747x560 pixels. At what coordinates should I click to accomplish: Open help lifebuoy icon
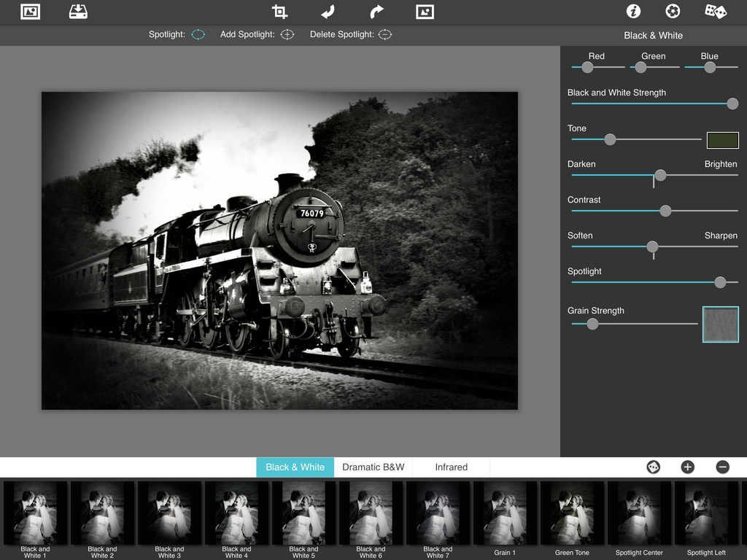coord(673,12)
